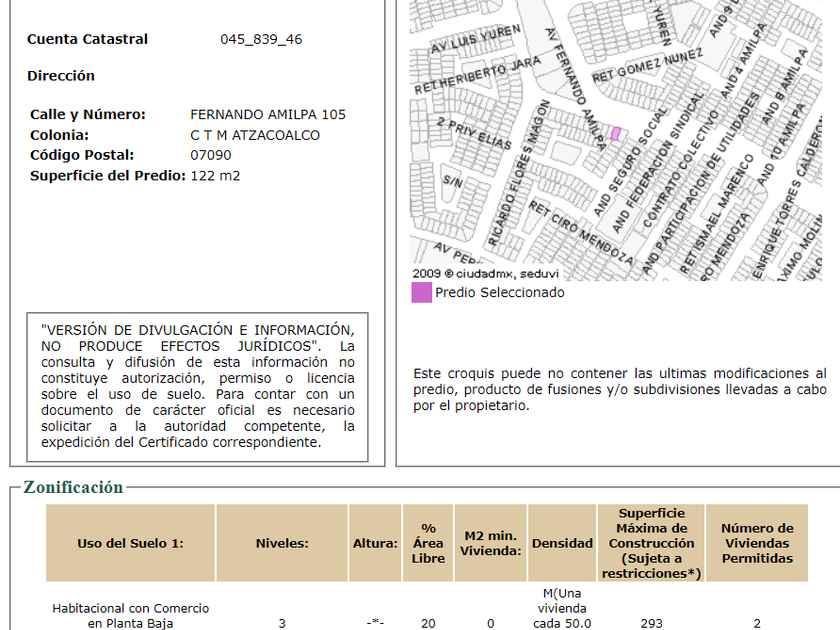Click the 'Cuenta Catastral' label

pos(87,39)
